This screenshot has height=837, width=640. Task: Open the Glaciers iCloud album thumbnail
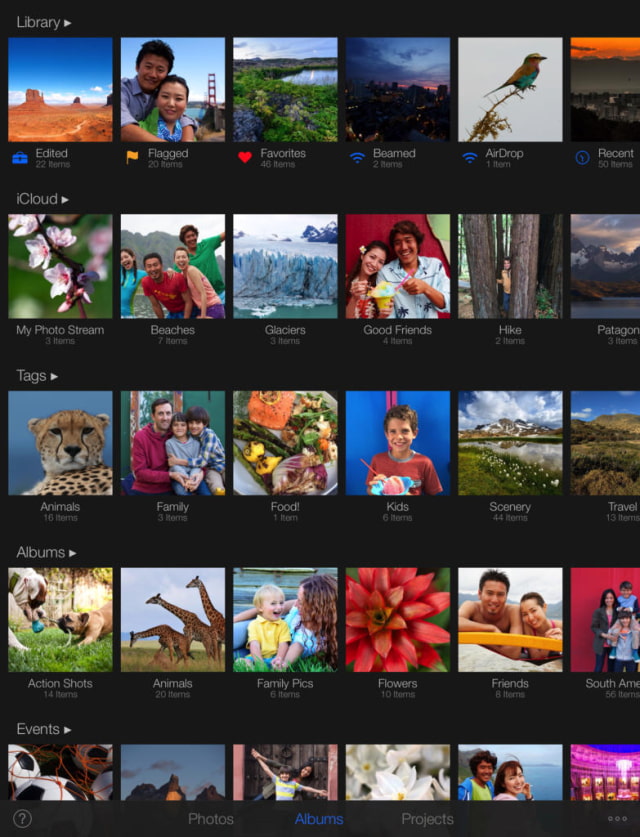285,266
